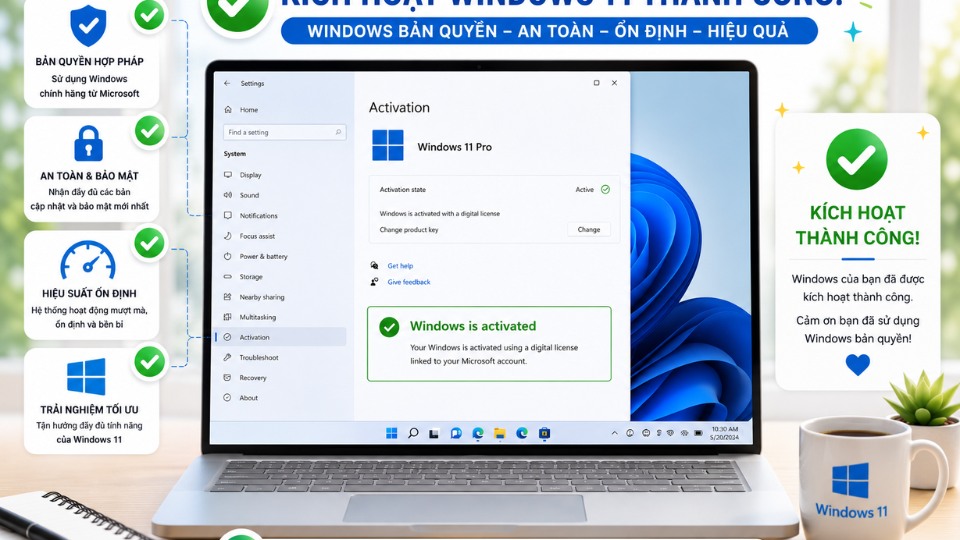Open Focus assist moon icon
Image resolution: width=960 pixels, height=540 pixels.
[x=228, y=236]
